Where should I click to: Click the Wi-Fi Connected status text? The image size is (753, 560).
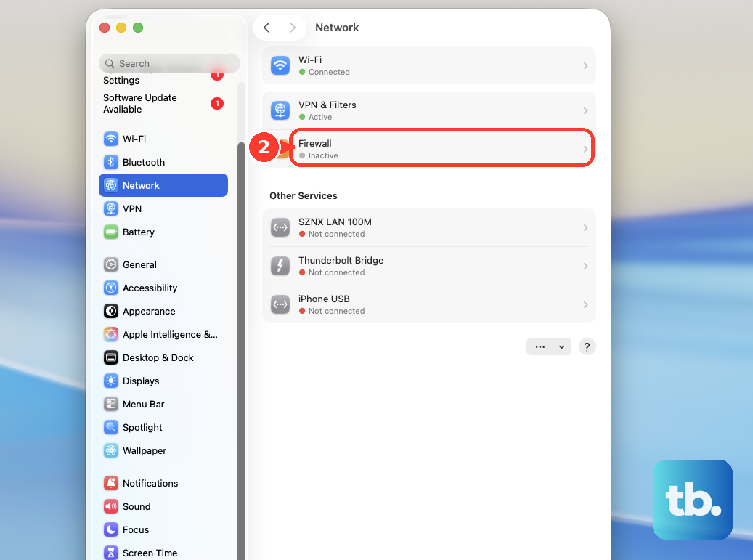329,72
